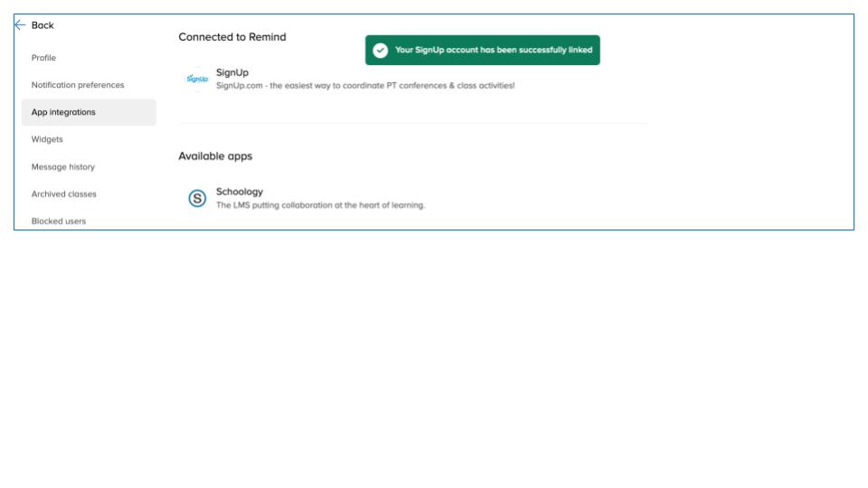
Task: Click the Available apps heading
Action: pos(215,156)
